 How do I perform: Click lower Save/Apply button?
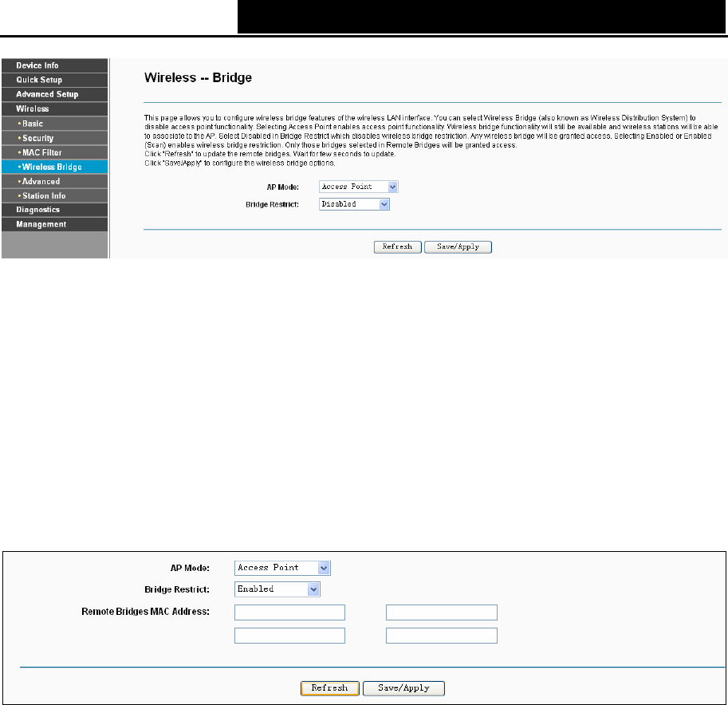[403, 688]
